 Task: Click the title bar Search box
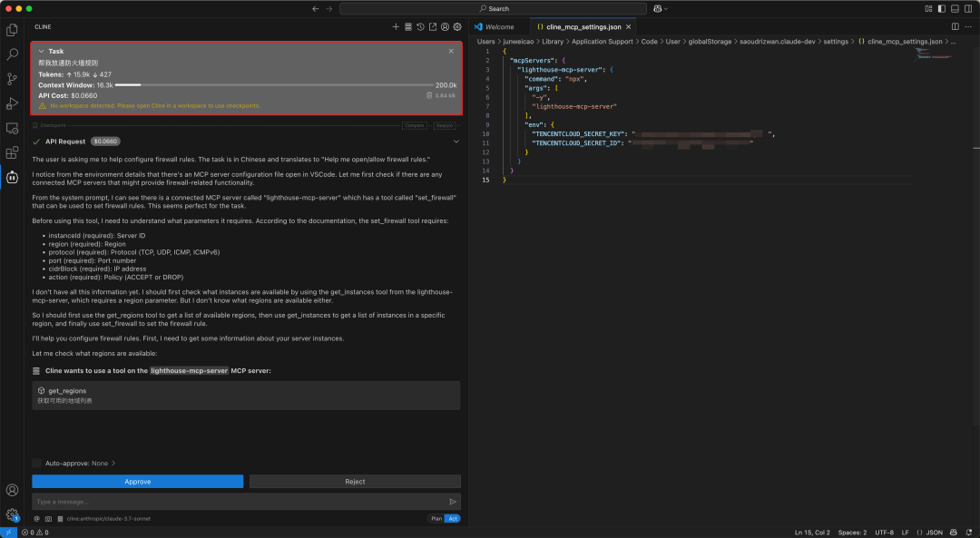point(493,9)
